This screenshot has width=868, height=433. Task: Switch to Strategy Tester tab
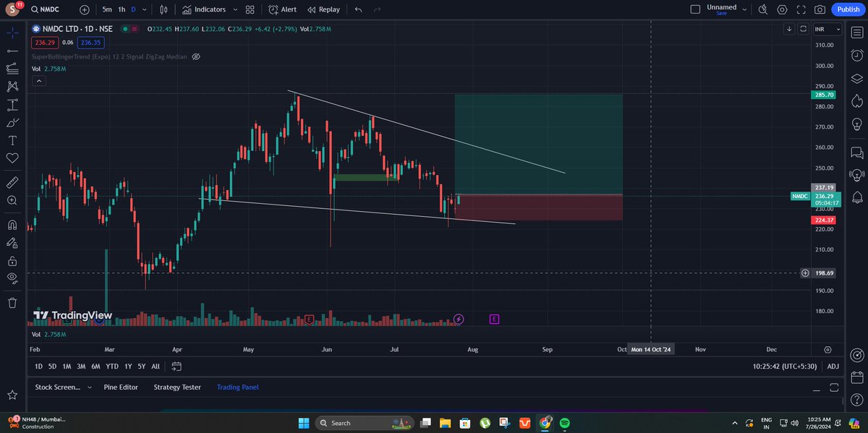pos(177,387)
